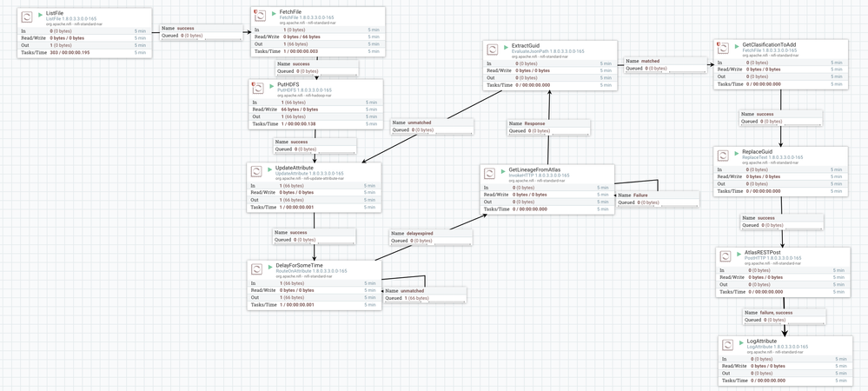868x391 pixels.
Task: Click the green run status arrow on PutHDFS
Action: [271, 84]
